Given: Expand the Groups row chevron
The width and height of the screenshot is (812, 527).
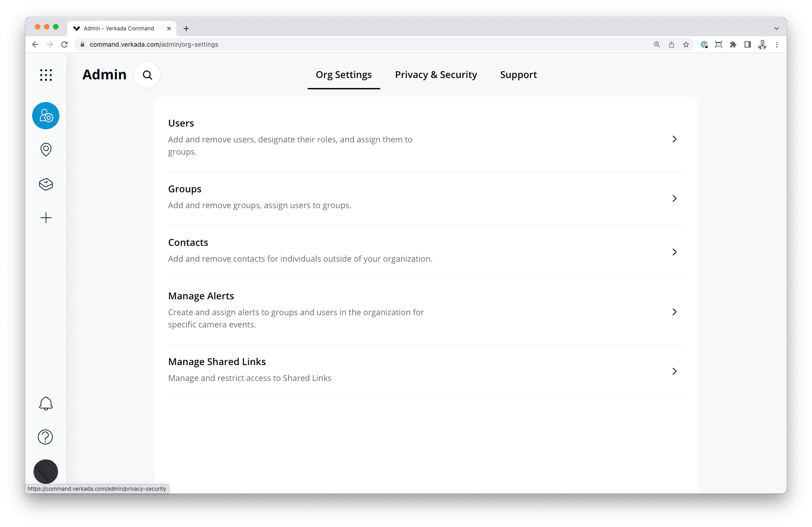Looking at the screenshot, I should point(674,199).
